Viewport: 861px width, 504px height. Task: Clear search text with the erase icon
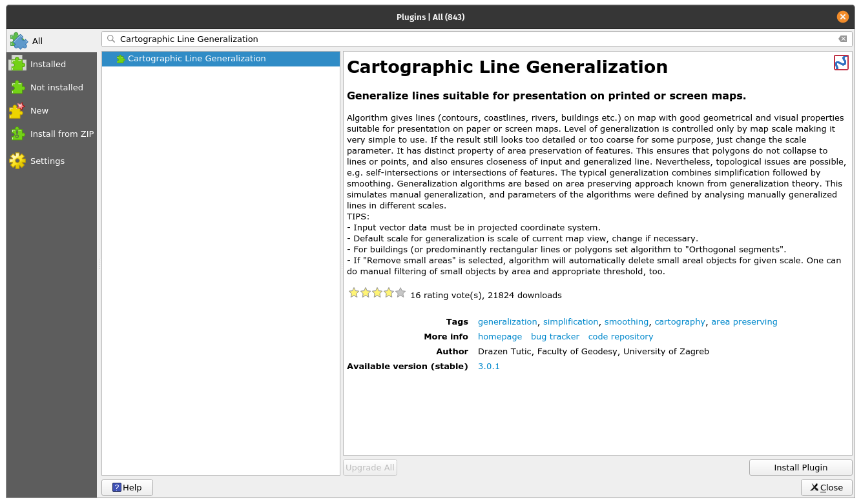842,39
